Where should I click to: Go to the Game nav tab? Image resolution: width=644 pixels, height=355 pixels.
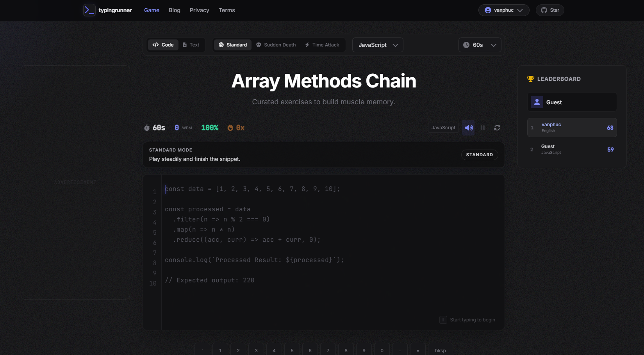152,10
